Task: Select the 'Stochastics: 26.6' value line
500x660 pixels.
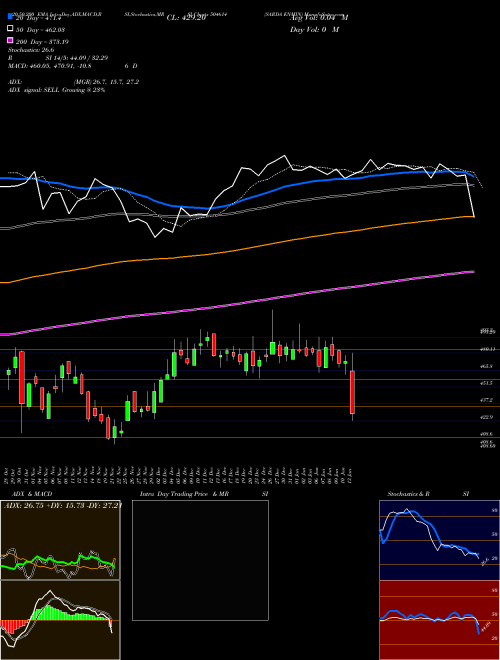Action: (x=31, y=50)
